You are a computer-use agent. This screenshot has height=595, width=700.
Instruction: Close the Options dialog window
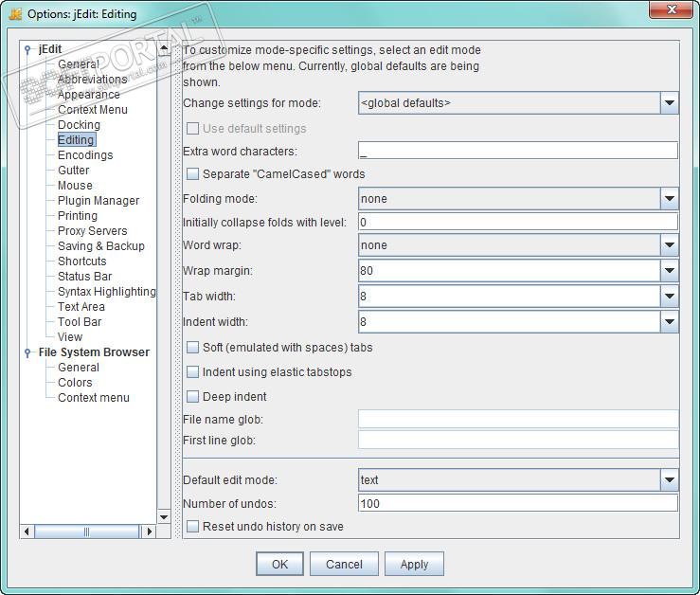[671, 9]
